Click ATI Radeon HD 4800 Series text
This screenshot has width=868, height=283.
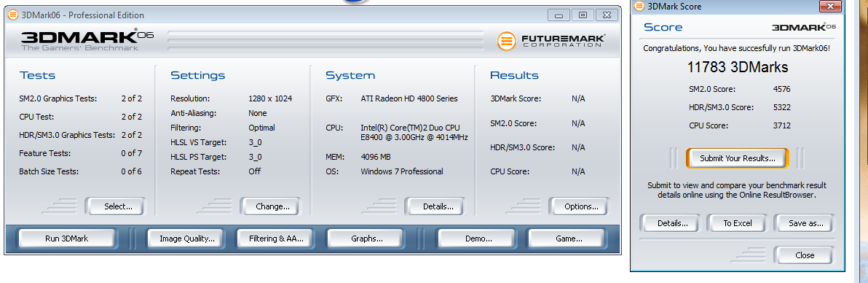[409, 98]
